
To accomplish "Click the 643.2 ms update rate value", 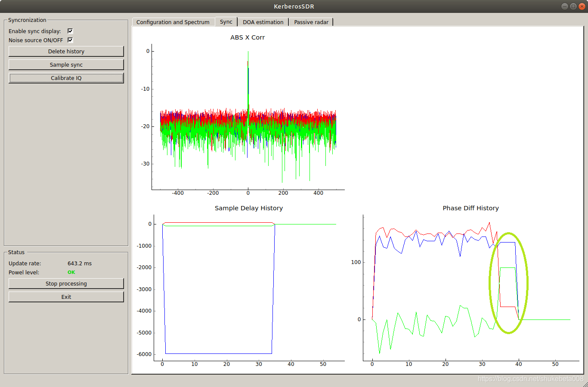I will 80,263.
